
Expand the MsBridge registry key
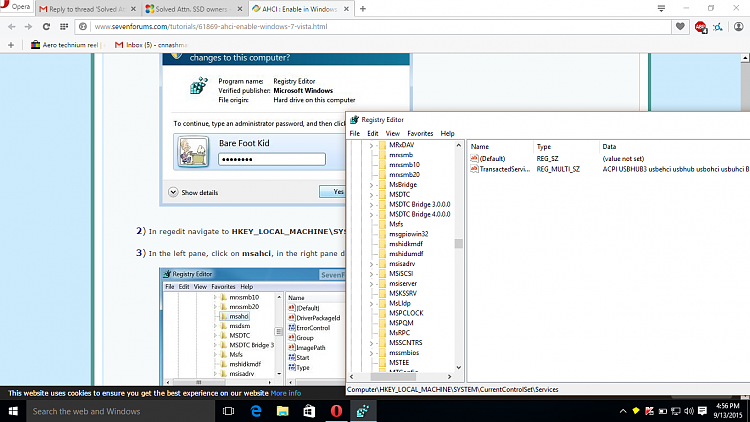371,185
